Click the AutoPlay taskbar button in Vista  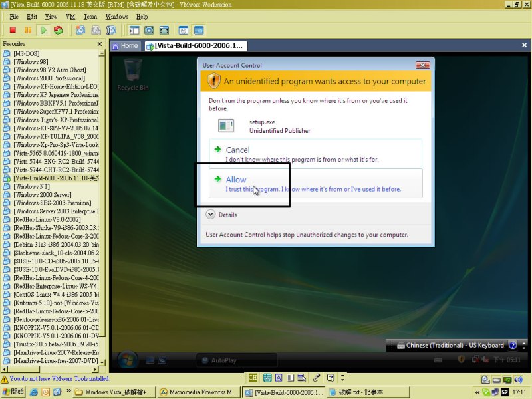237,360
